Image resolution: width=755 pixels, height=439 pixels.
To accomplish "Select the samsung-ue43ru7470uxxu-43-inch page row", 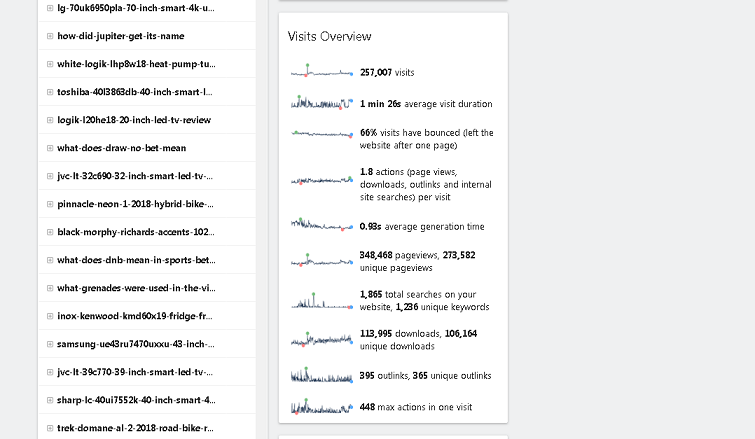I will point(136,344).
